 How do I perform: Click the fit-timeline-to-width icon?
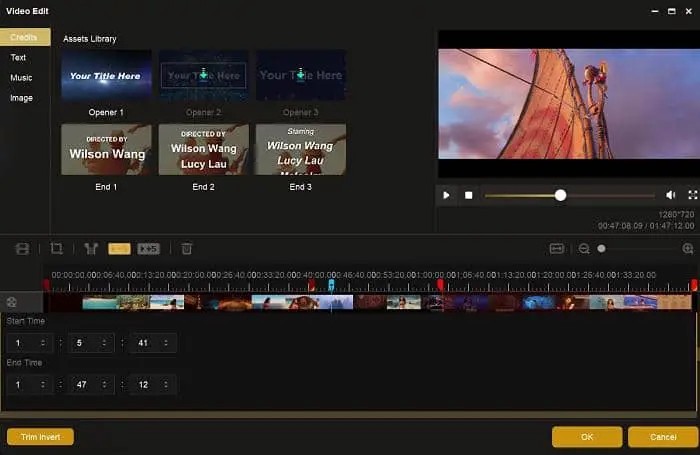pyautogui.click(x=557, y=249)
